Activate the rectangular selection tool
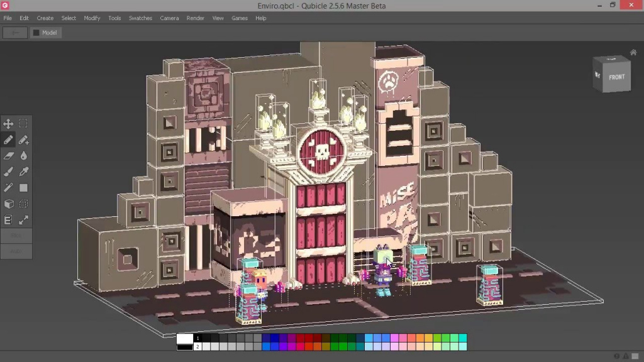The width and height of the screenshot is (644, 362). click(23, 124)
